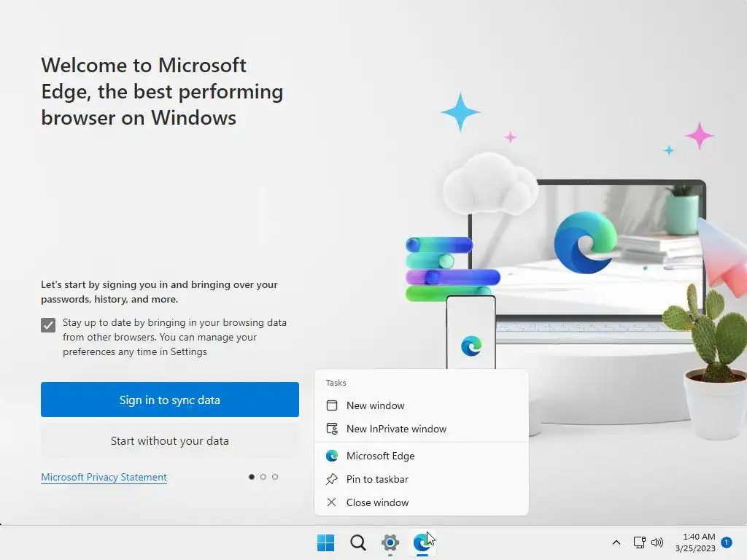This screenshot has width=747, height=560.
Task: Open network status icon in tray
Action: [639, 542]
